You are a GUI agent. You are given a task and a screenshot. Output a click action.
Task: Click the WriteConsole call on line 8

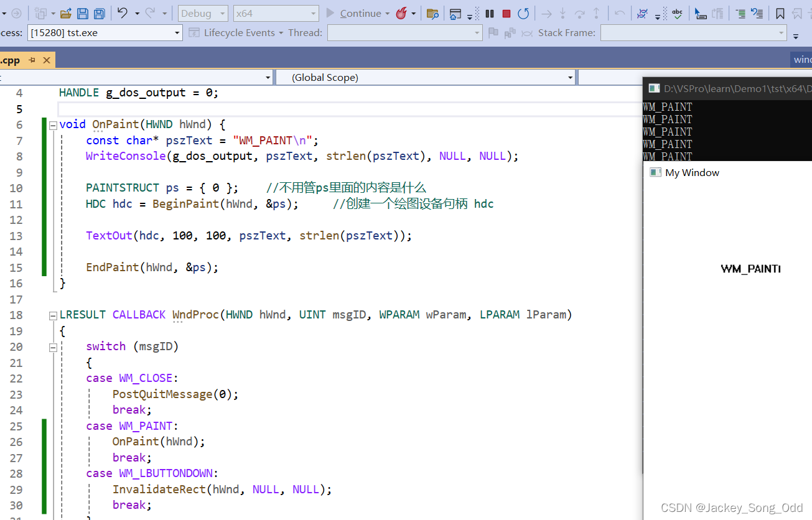pos(302,156)
